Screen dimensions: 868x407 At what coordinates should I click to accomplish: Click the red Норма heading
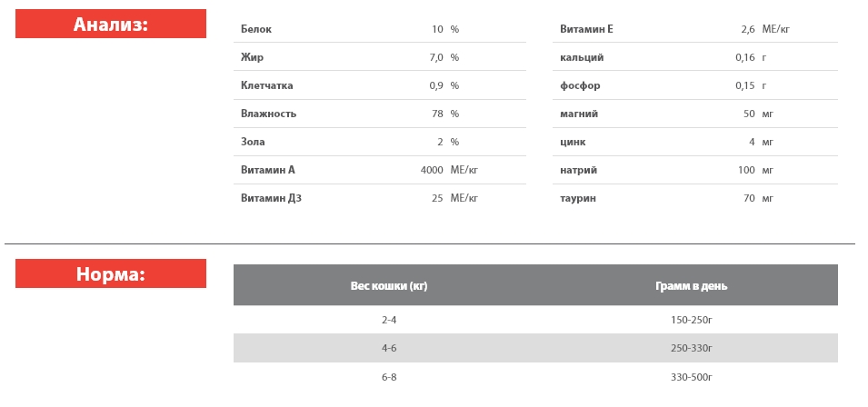pyautogui.click(x=110, y=274)
